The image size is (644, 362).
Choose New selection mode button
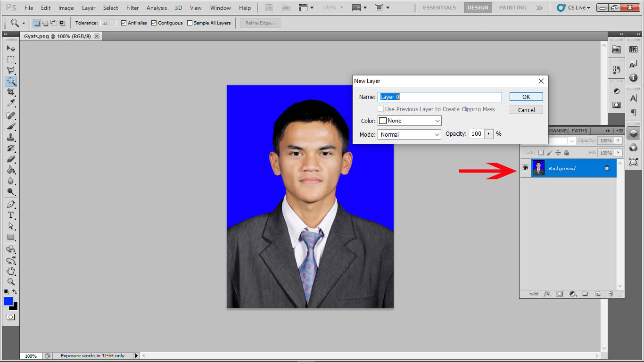pos(37,23)
